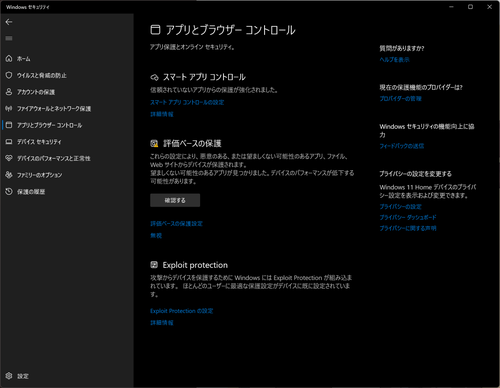Click the アプリとブラウザー コントロール page title
500x388 pixels.
click(x=230, y=30)
